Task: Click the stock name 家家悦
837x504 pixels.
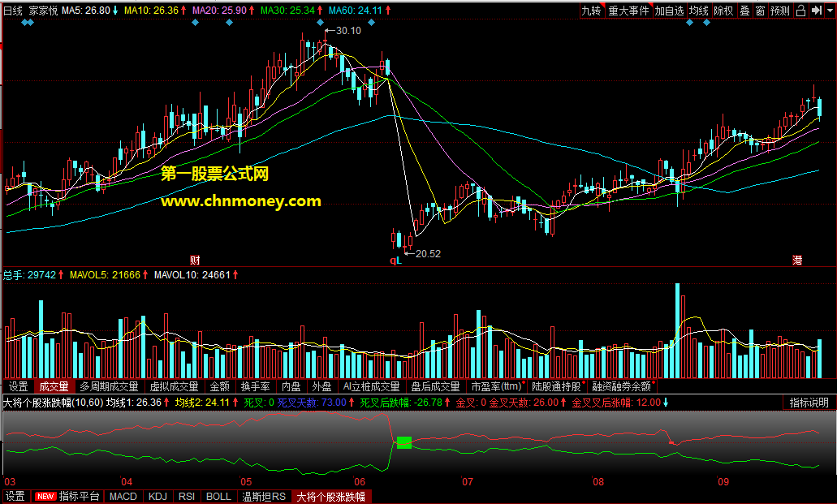Action: coord(43,11)
